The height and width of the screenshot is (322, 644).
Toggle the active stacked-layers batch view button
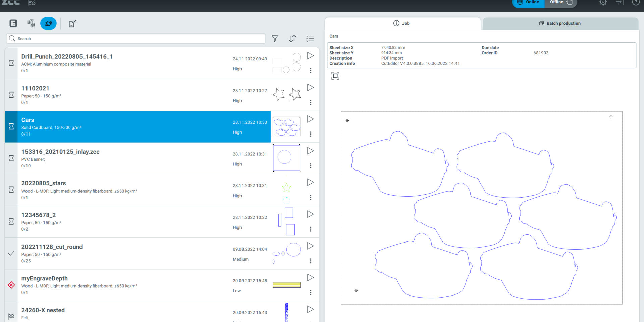[x=48, y=23]
